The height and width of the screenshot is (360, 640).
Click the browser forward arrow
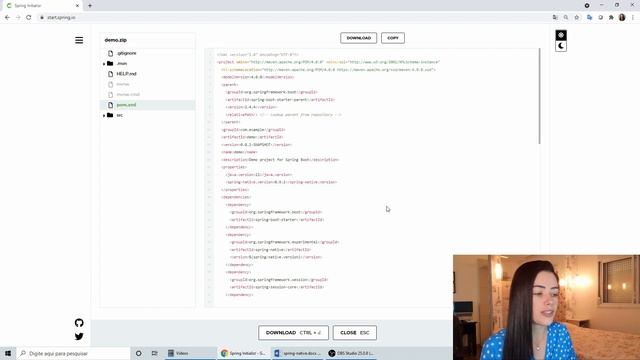[x=18, y=18]
